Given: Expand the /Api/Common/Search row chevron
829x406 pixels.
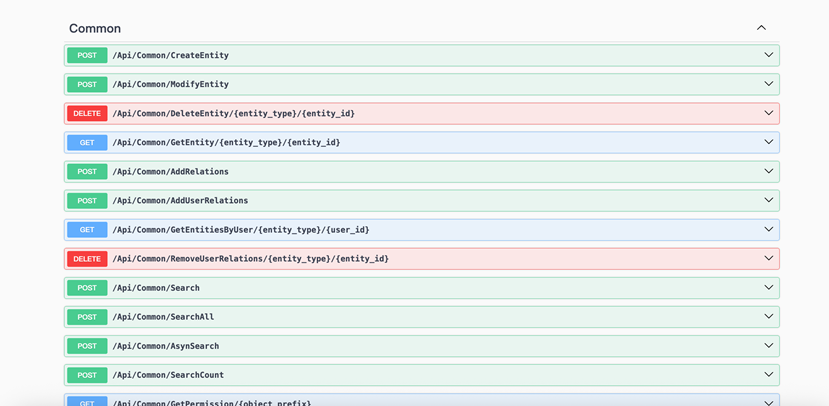Looking at the screenshot, I should [x=769, y=288].
